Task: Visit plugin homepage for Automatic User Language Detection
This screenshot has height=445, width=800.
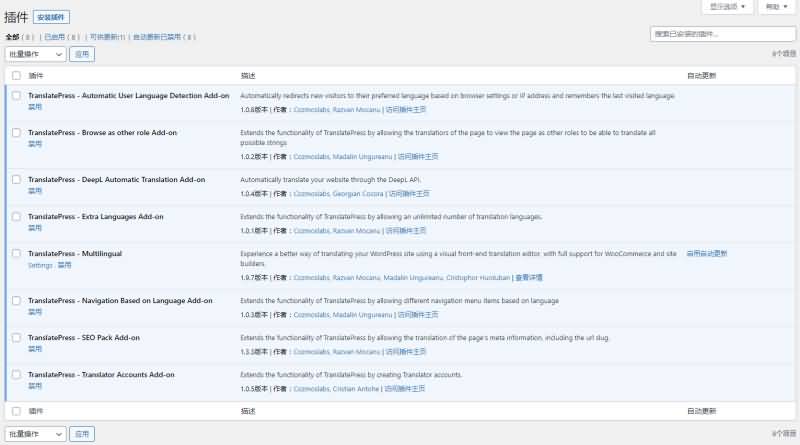Action: [x=406, y=110]
